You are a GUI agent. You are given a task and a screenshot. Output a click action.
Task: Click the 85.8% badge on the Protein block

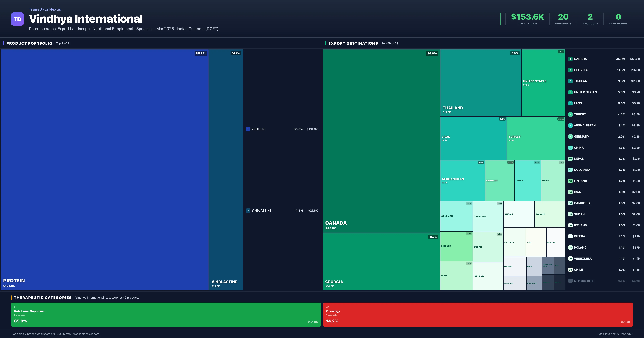pyautogui.click(x=200, y=54)
